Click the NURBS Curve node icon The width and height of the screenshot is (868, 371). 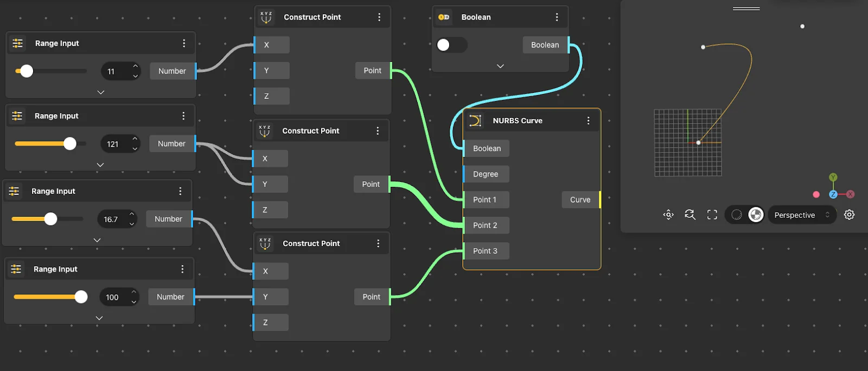coord(475,121)
